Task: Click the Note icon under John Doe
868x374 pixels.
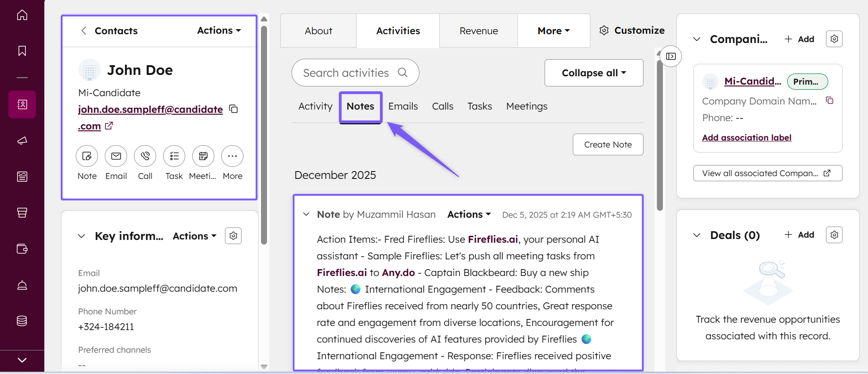Action: 87,156
